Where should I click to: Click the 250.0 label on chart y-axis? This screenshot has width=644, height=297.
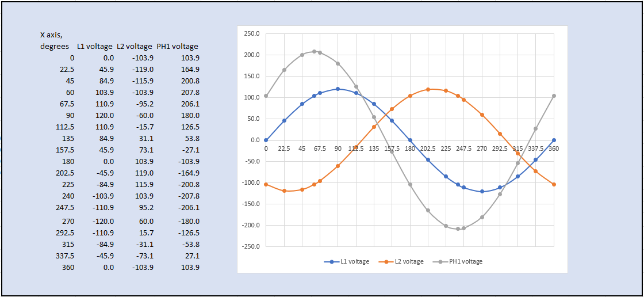[251, 34]
